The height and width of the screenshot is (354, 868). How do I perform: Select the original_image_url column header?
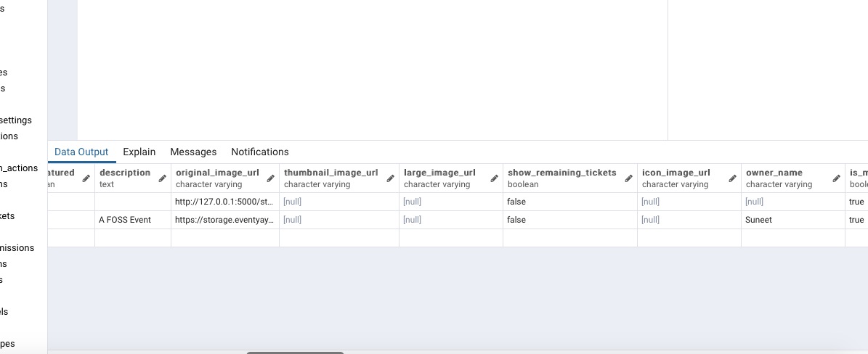pos(225,178)
